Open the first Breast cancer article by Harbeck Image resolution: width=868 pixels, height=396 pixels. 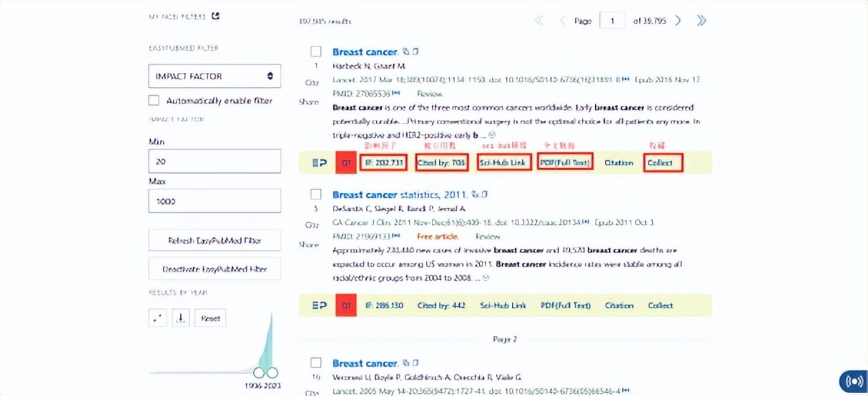[x=365, y=51]
